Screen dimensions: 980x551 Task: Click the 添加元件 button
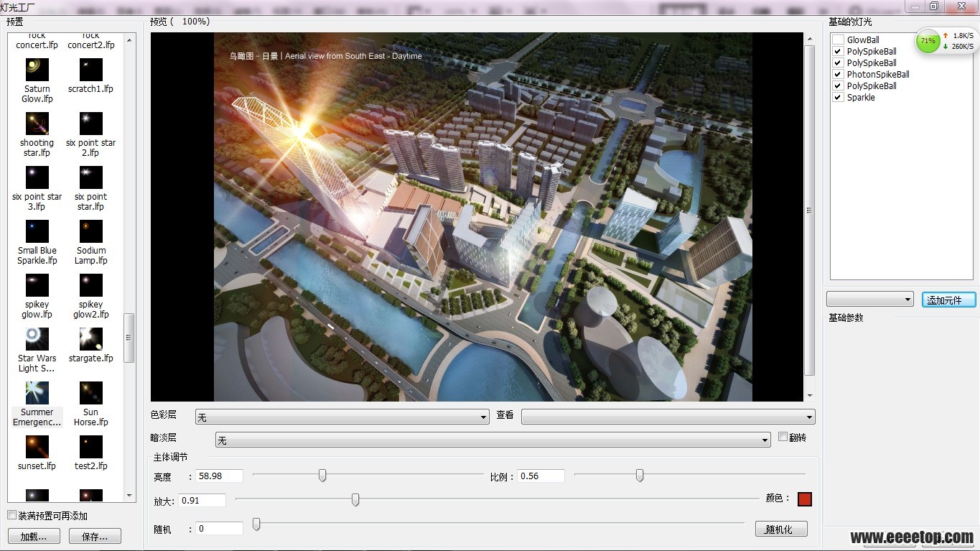(948, 300)
